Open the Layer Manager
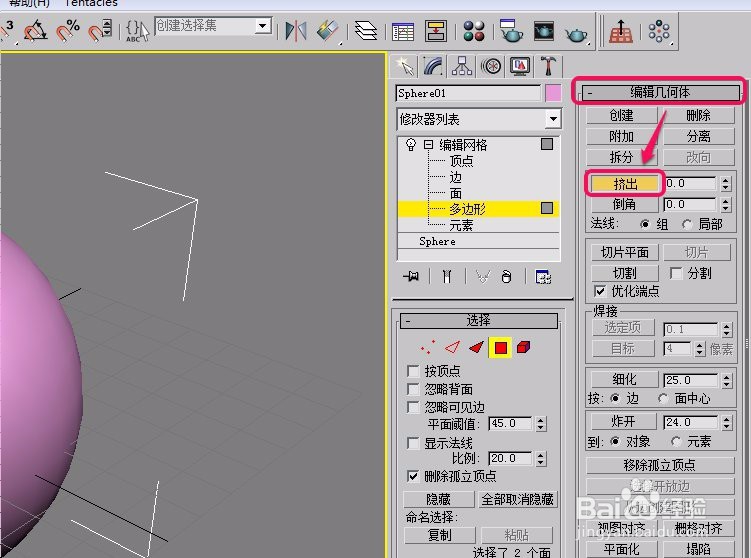This screenshot has width=751, height=558. tap(366, 31)
